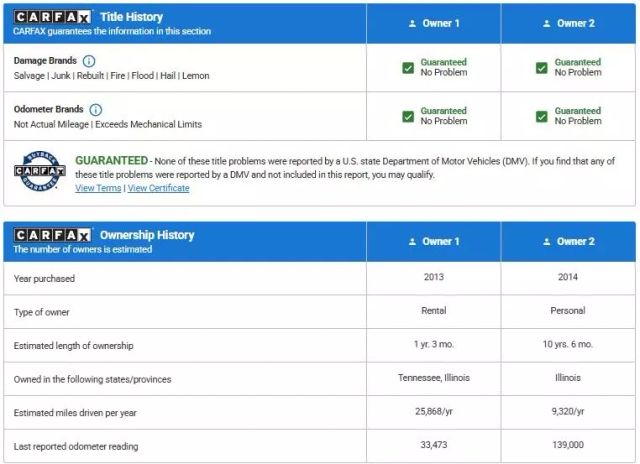Image resolution: width=640 pixels, height=464 pixels.
Task: Click the 25,868/yr value
Action: pos(434,411)
